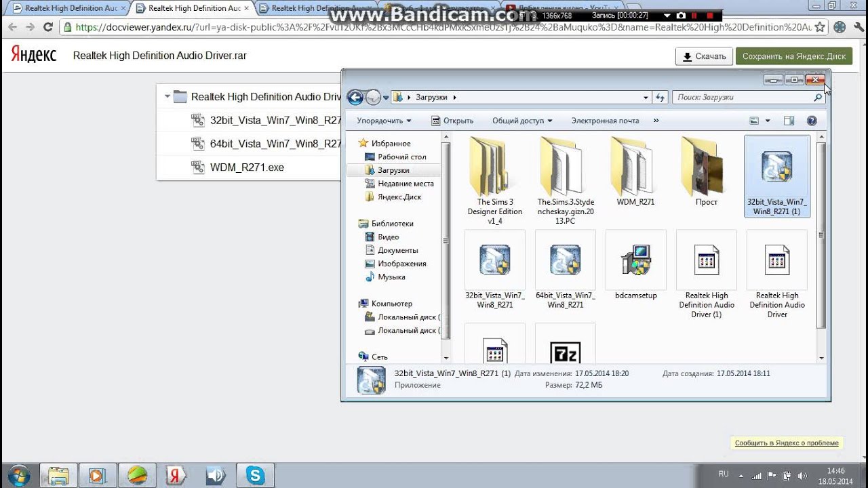Click the network signal tray icon
Screen dimensions: 868x488
(757, 476)
